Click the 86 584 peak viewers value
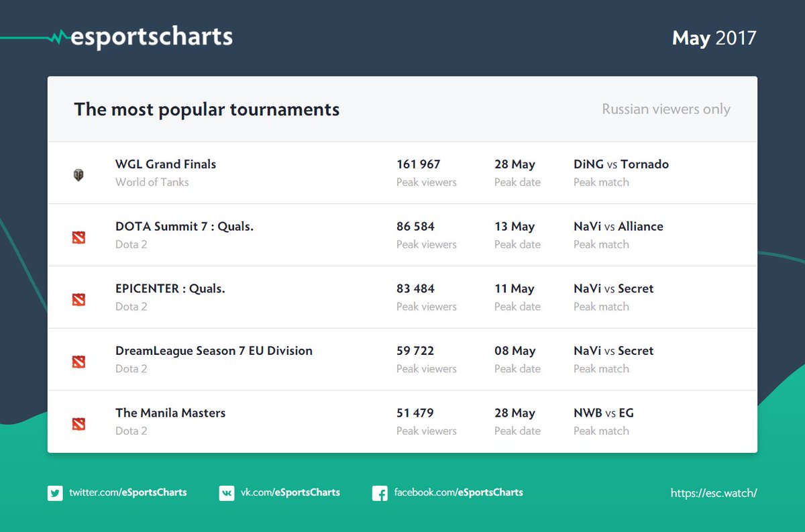 (416, 227)
